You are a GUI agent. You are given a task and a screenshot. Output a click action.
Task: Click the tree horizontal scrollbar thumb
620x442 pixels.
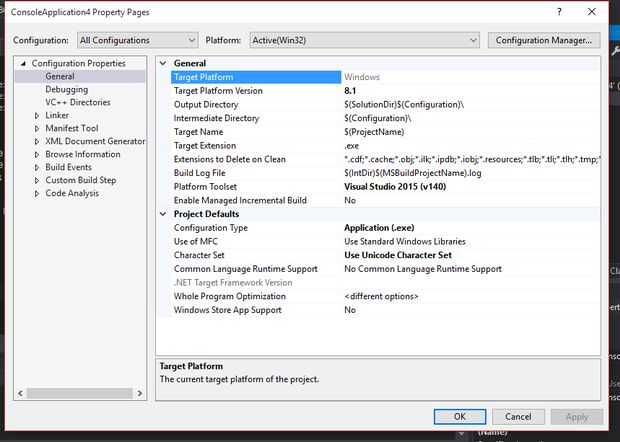79,393
